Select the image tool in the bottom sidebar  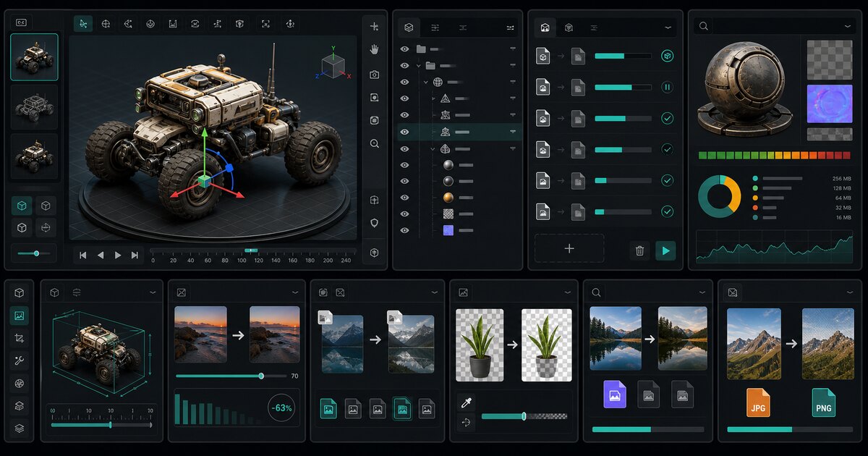[x=20, y=316]
